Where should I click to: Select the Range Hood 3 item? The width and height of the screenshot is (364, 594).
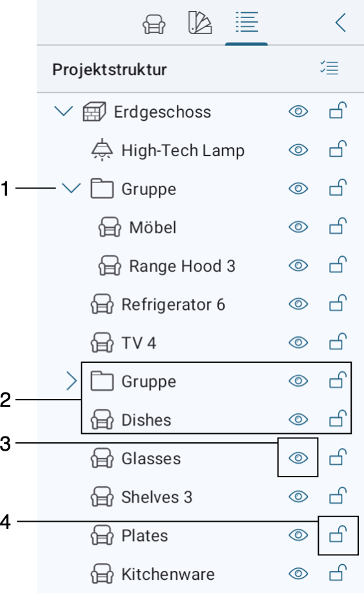[182, 266]
